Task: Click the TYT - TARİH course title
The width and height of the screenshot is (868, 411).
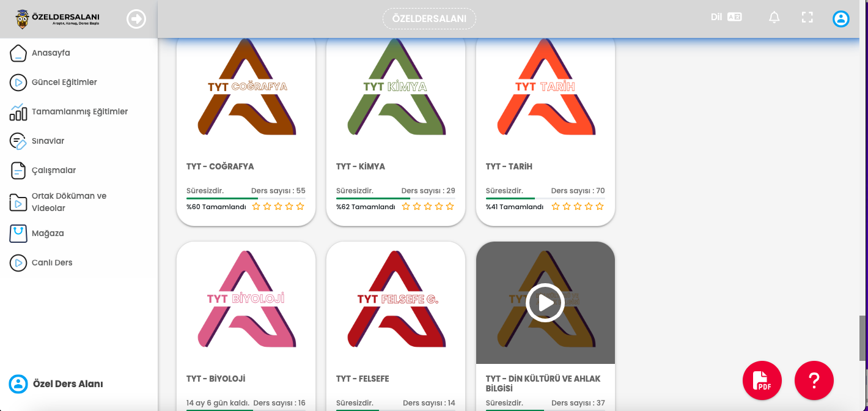Action: click(509, 166)
